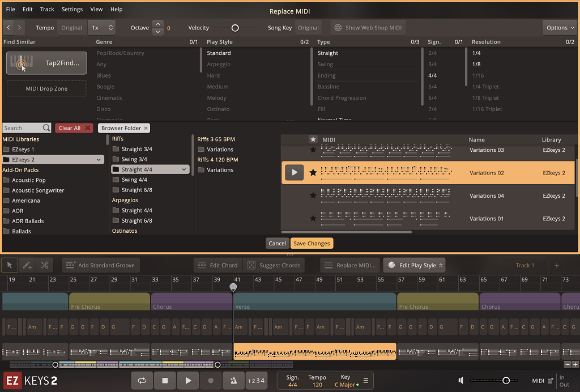Zoom in timeline with plus button

click(575, 364)
